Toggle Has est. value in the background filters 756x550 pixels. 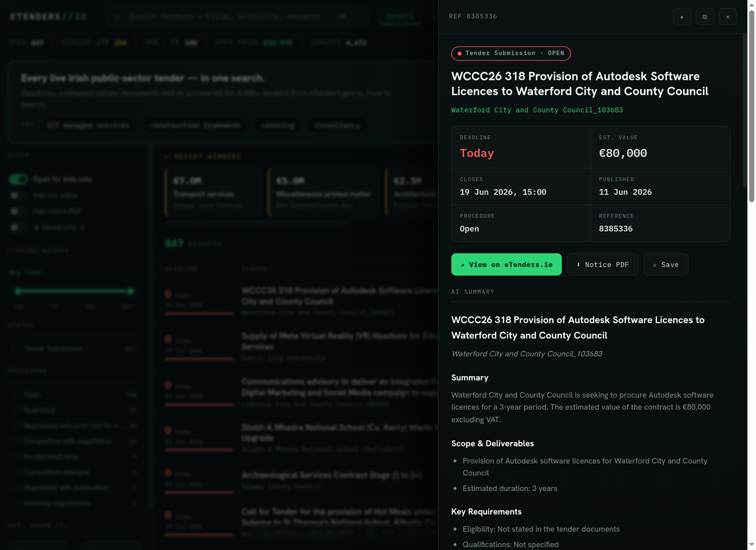coord(18,195)
